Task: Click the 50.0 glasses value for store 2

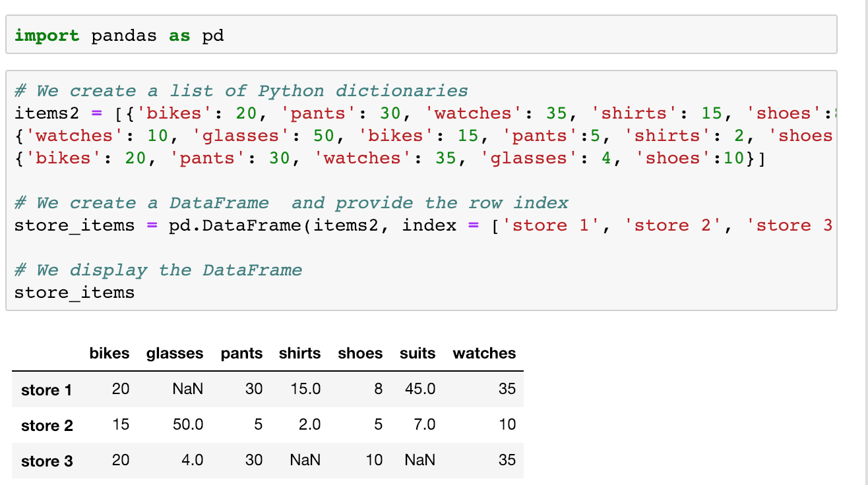Action: pyautogui.click(x=187, y=425)
